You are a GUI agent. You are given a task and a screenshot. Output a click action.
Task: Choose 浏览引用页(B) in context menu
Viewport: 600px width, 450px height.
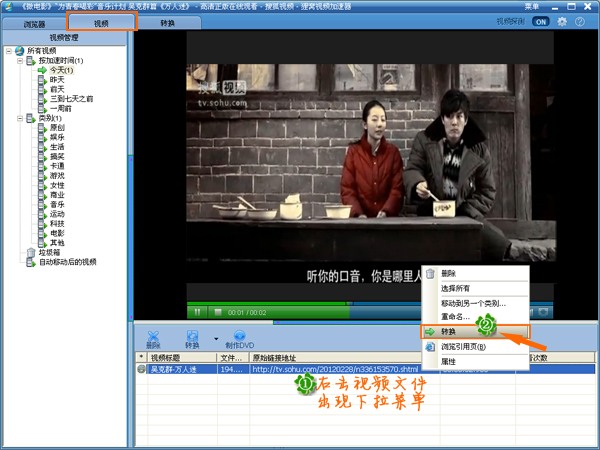475,347
